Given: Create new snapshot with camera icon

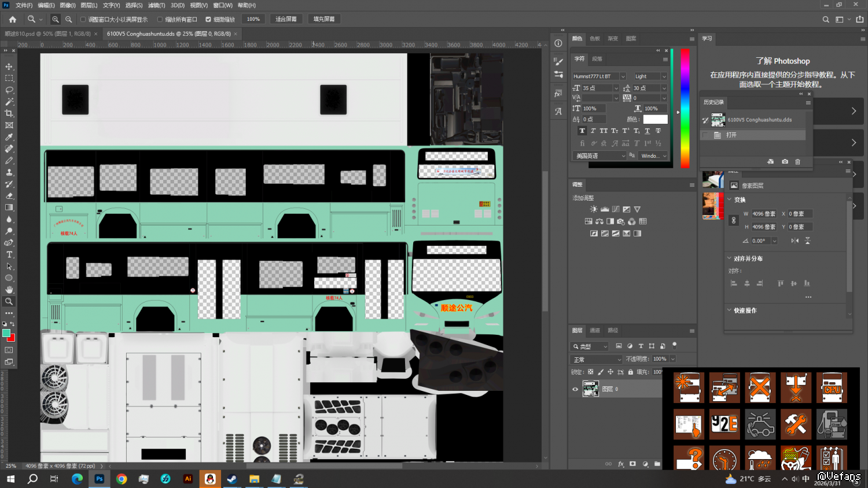Looking at the screenshot, I should click(x=785, y=162).
